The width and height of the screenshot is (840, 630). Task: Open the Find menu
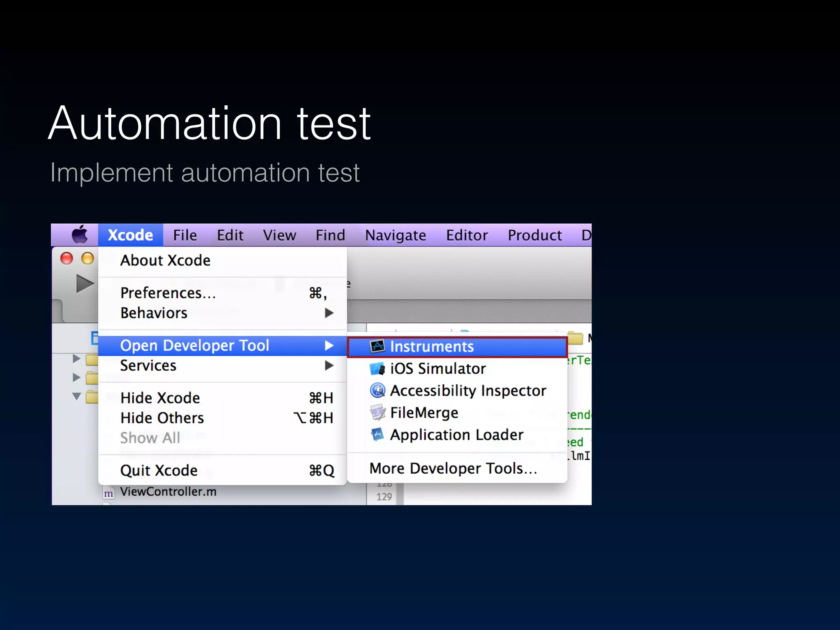[330, 235]
